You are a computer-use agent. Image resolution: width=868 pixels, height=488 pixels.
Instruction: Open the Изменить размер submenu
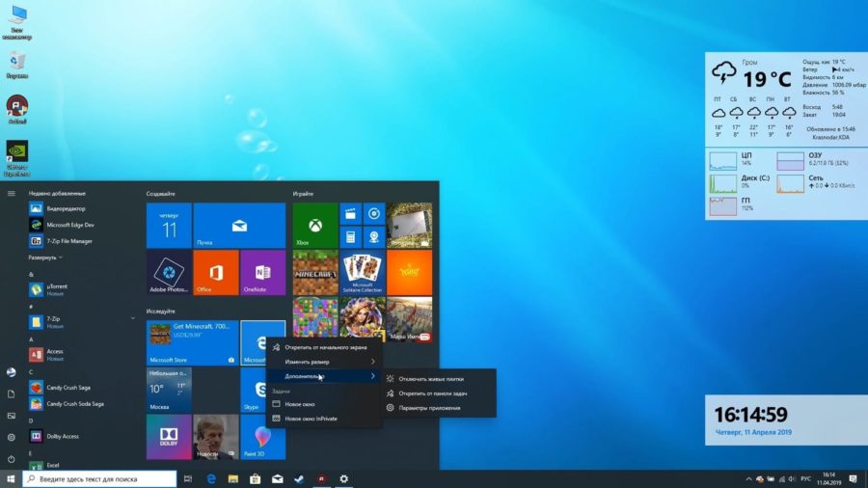324,362
